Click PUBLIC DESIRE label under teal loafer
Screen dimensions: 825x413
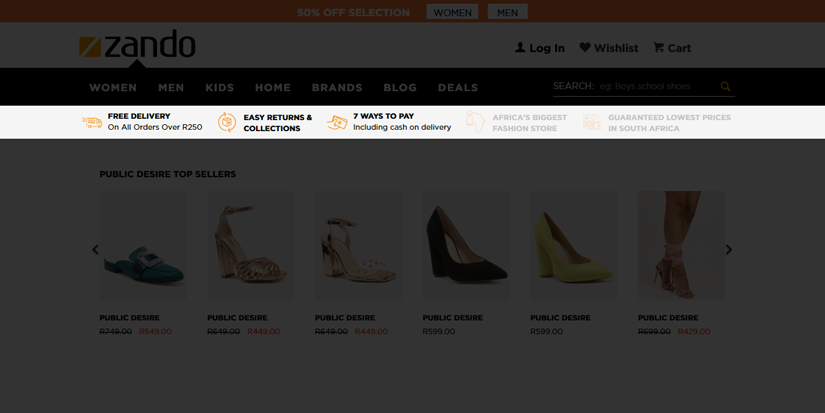click(129, 318)
